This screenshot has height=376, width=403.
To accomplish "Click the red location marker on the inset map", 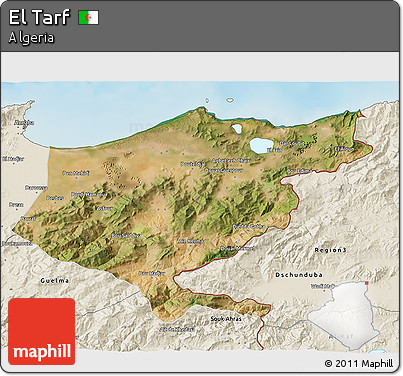I will (367, 283).
